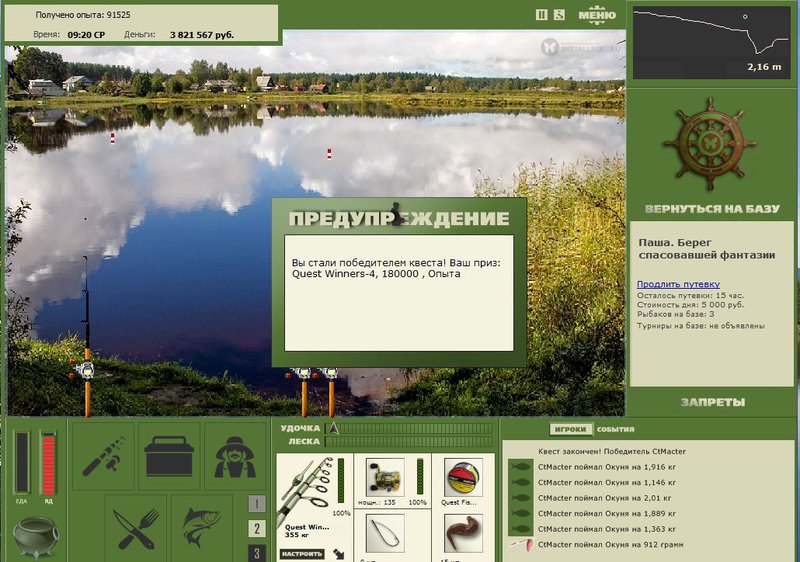Open the fishing rod tackle icon
Viewport: 800px width, 562px height.
(102, 455)
